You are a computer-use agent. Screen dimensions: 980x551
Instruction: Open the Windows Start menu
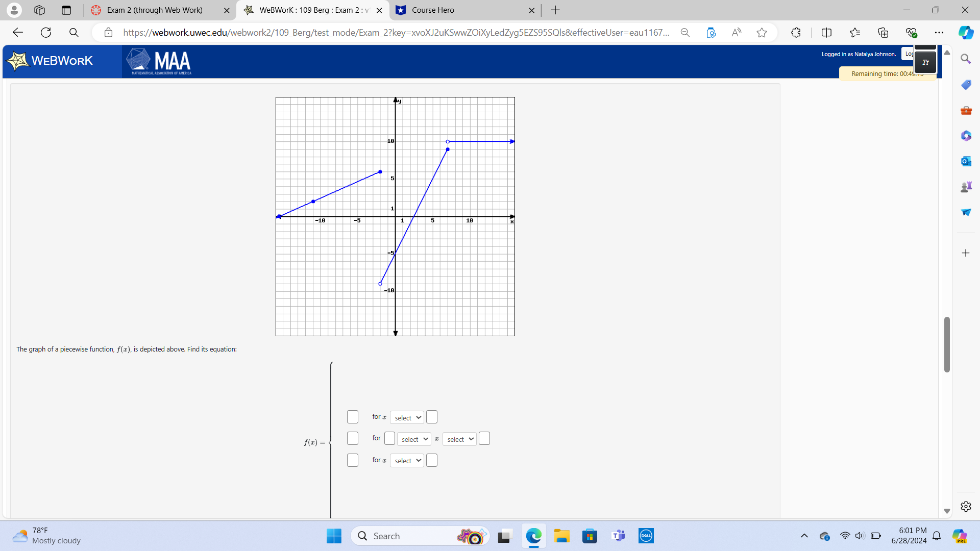(x=334, y=536)
